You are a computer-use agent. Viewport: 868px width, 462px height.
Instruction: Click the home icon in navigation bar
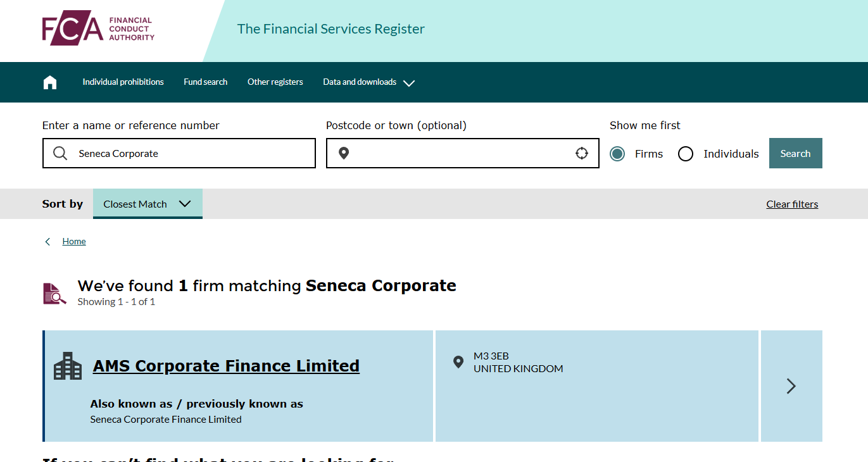pyautogui.click(x=50, y=82)
